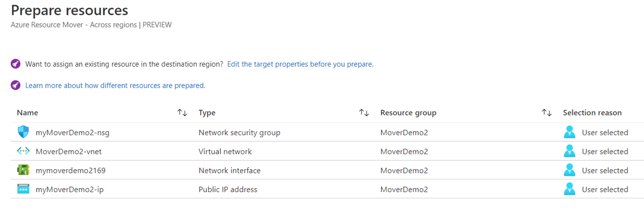Click the Selection reason column header

[592, 112]
